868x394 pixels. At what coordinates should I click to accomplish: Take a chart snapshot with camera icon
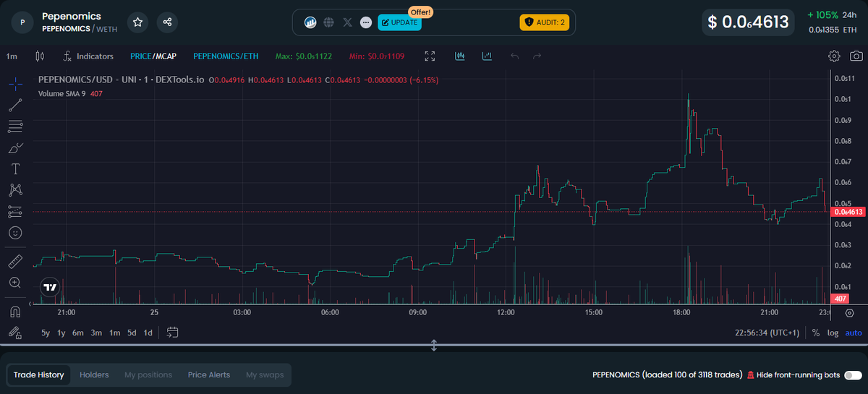point(856,56)
